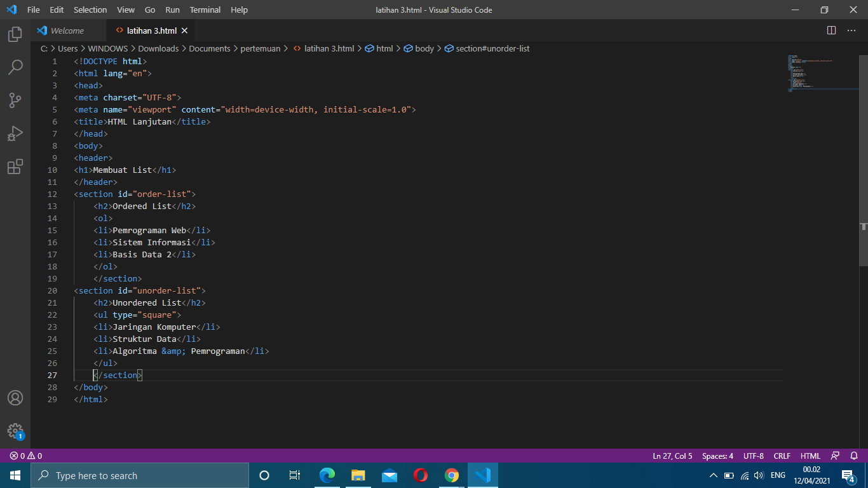Select the Search icon in the activity bar
Viewport: 868px width, 488px height.
[15, 67]
